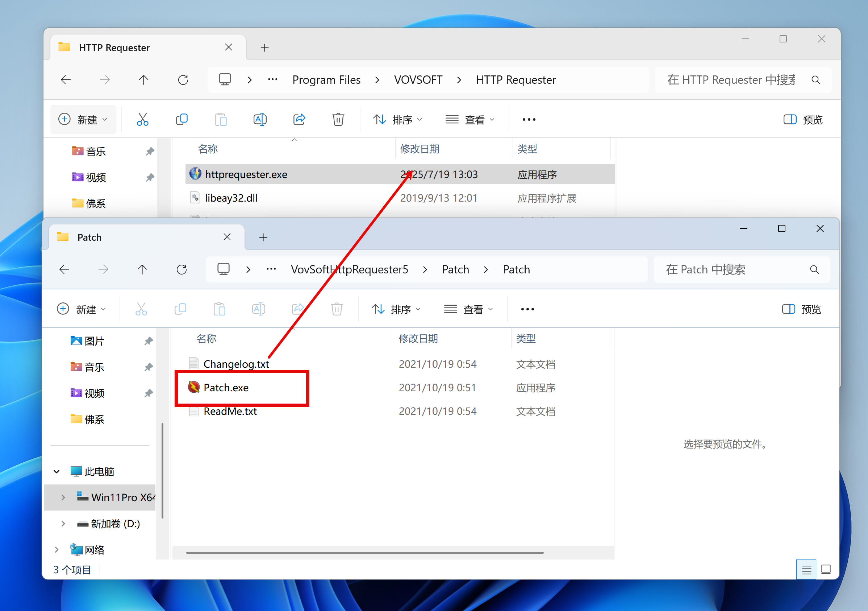Expand the Win11Pro X64 drive tree node
868x611 pixels.
[x=63, y=497]
